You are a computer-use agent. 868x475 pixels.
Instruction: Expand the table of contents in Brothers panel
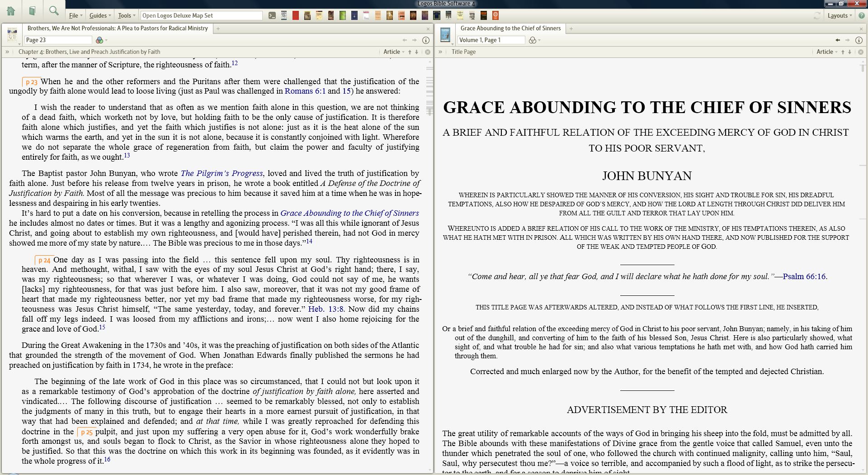[7, 52]
